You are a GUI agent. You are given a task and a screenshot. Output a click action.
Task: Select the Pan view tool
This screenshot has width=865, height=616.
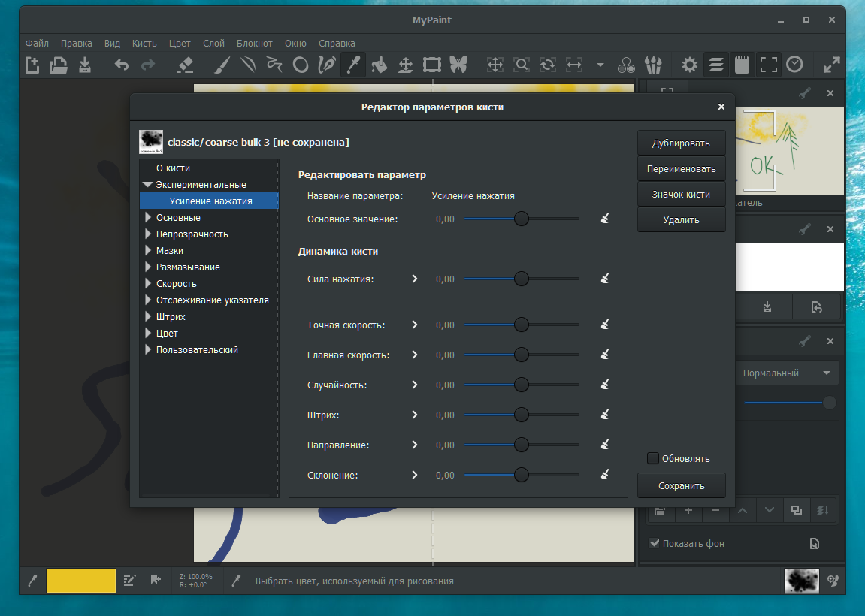tap(495, 65)
